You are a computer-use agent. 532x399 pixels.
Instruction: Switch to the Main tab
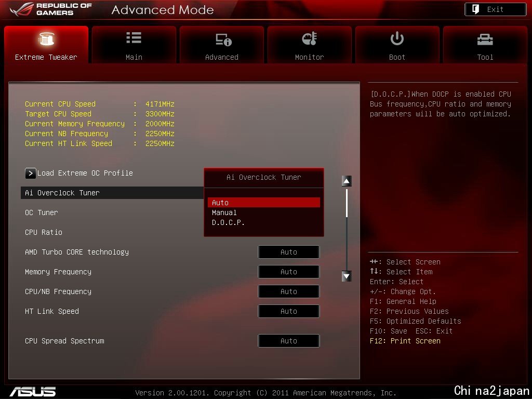coord(134,45)
